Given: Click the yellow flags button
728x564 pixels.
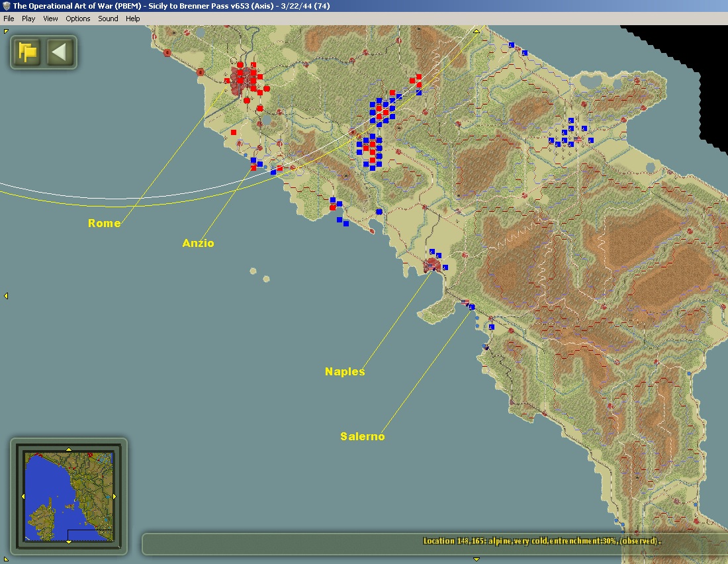Looking at the screenshot, I should coord(27,52).
